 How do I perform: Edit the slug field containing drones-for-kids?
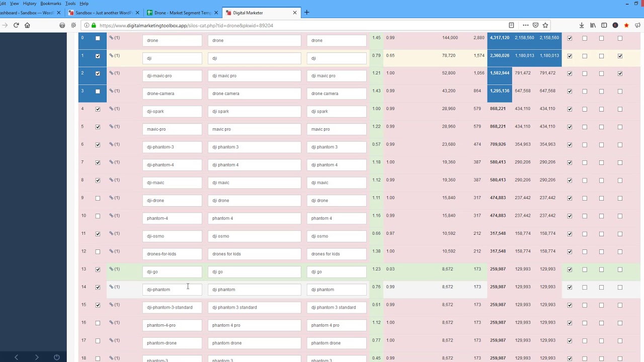click(172, 254)
